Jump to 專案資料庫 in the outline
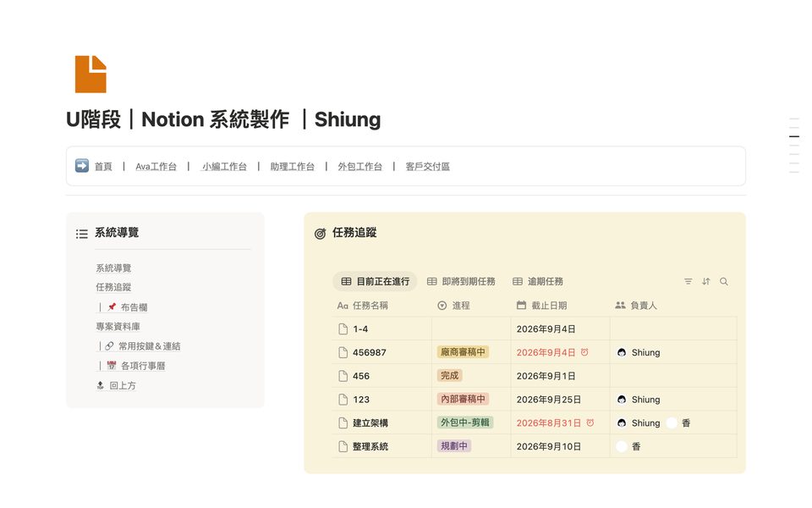This screenshot has width=812, height=508. [x=118, y=327]
